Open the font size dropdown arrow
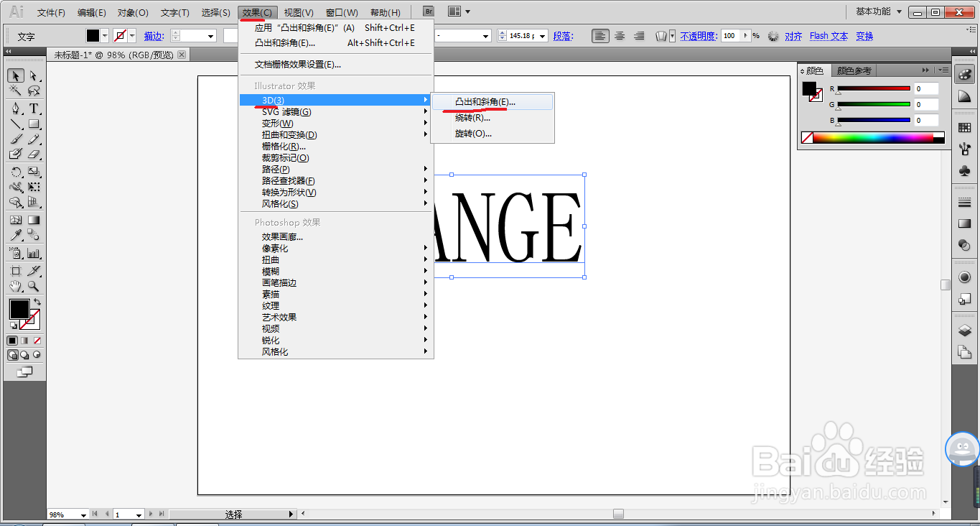Image resolution: width=980 pixels, height=526 pixels. click(543, 35)
